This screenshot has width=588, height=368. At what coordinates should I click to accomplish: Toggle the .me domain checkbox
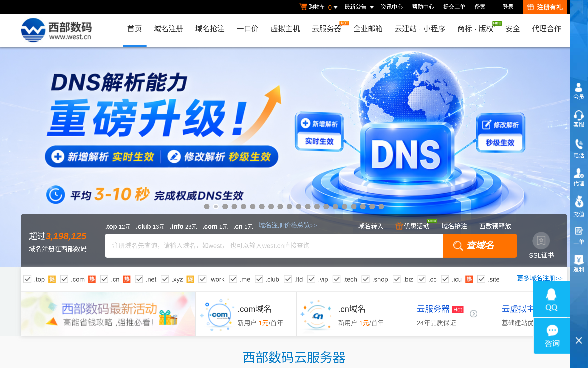coord(233,279)
